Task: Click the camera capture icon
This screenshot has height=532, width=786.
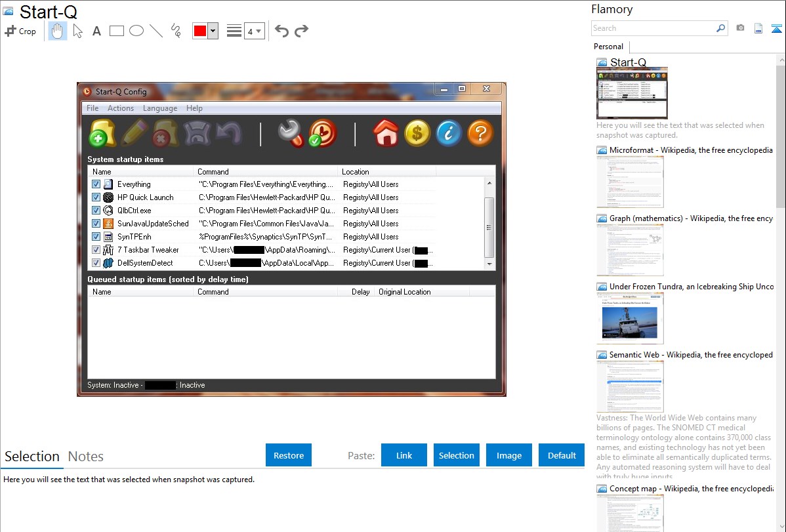Action: pos(740,28)
